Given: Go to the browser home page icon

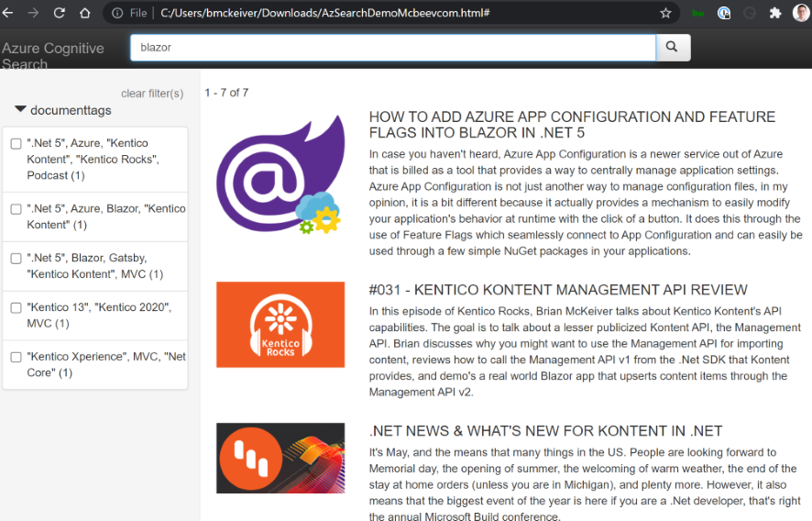Looking at the screenshot, I should [x=84, y=13].
